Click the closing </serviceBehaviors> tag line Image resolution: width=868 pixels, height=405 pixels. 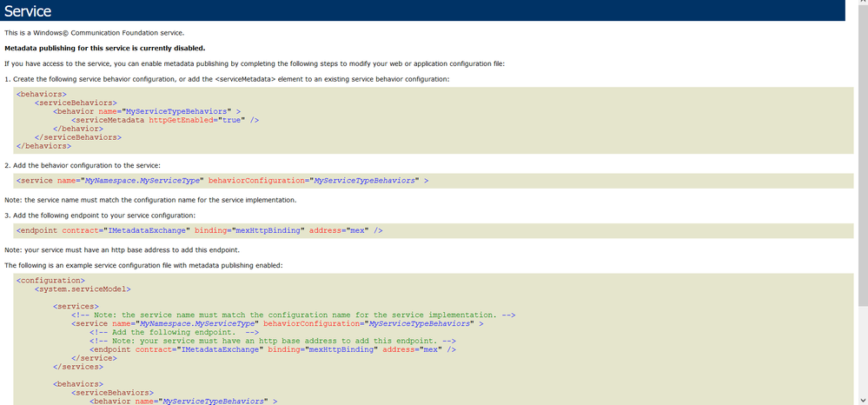(78, 137)
